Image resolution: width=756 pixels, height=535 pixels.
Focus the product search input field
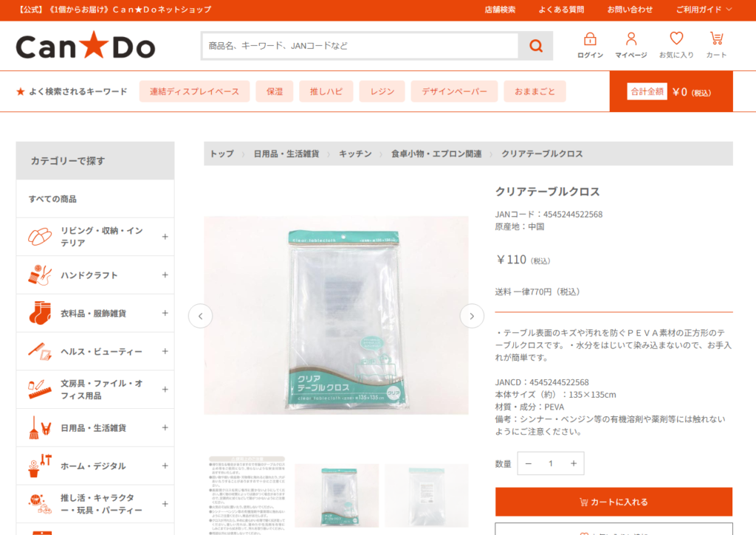[360, 46]
